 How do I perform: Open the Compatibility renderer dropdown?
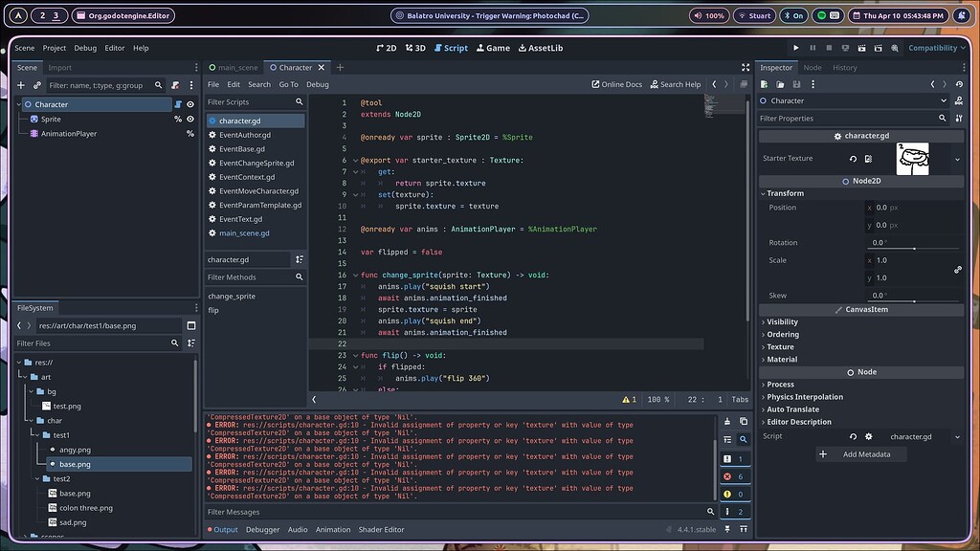[x=935, y=48]
